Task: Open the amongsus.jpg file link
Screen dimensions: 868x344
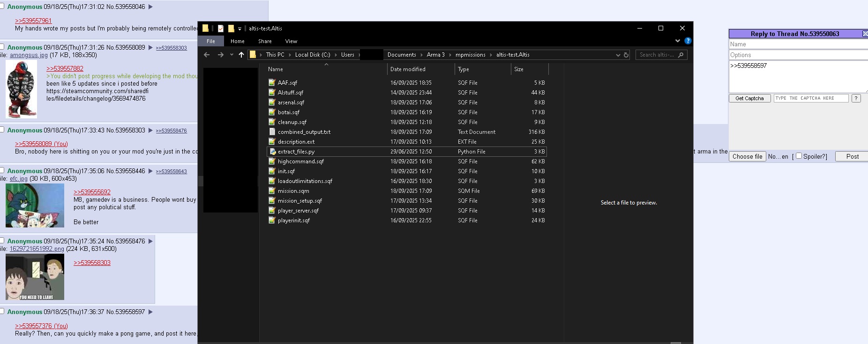Action: (29, 55)
